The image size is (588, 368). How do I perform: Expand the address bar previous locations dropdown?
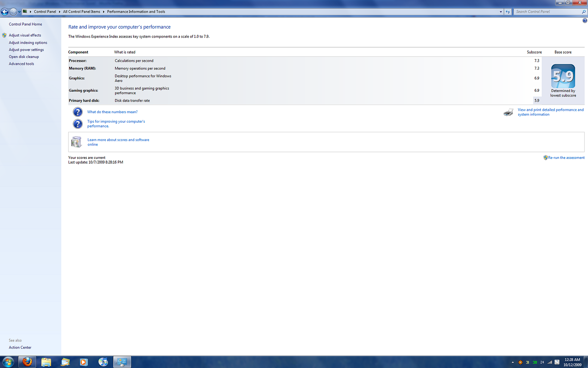point(501,12)
